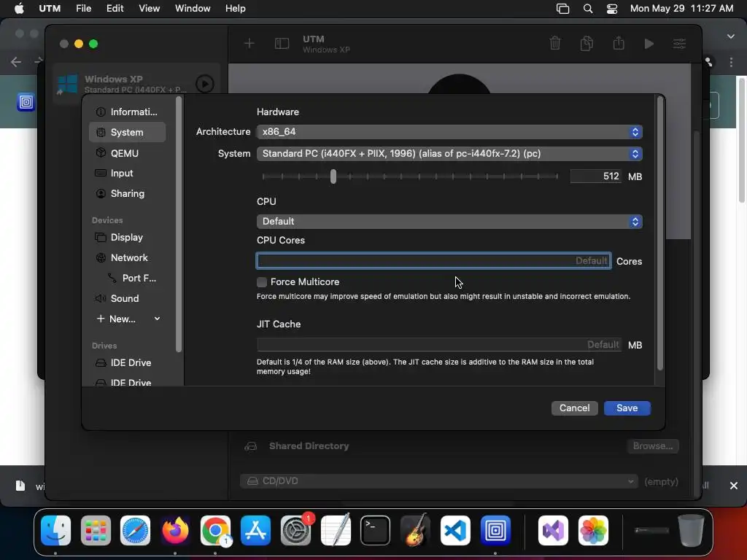The image size is (747, 560).
Task: Enable the Force Multicore checkbox
Action: click(262, 282)
